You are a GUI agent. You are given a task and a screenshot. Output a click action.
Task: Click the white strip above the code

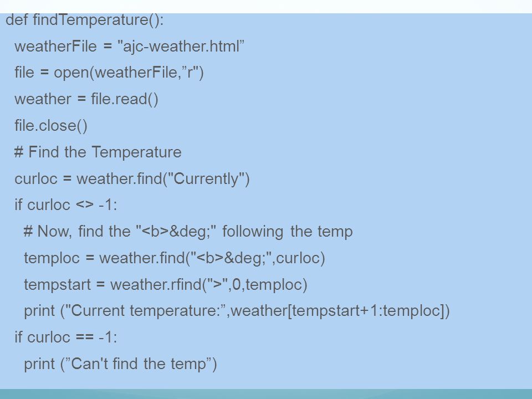click(266, 7)
